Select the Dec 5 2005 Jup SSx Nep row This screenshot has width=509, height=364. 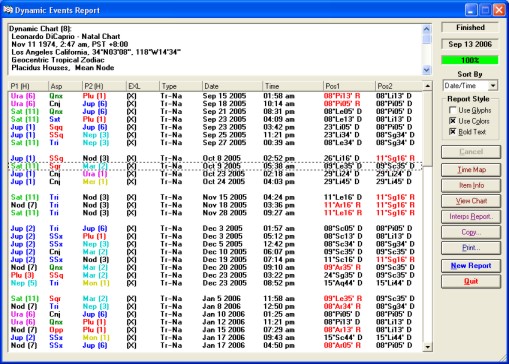[215, 244]
